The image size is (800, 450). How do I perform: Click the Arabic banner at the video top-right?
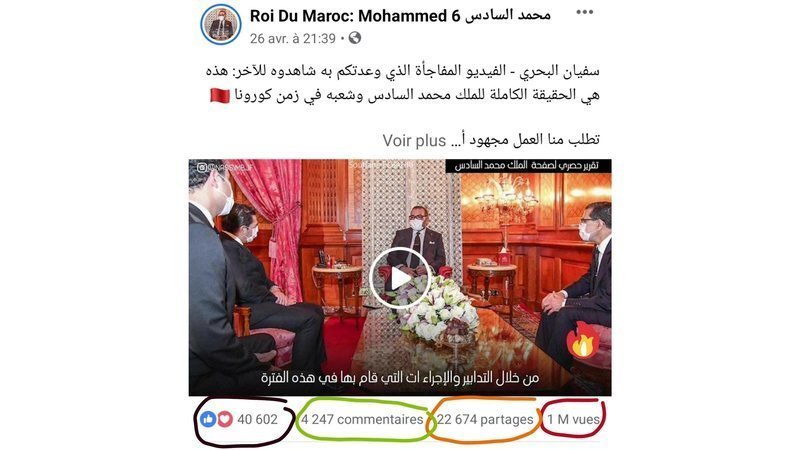pos(526,166)
